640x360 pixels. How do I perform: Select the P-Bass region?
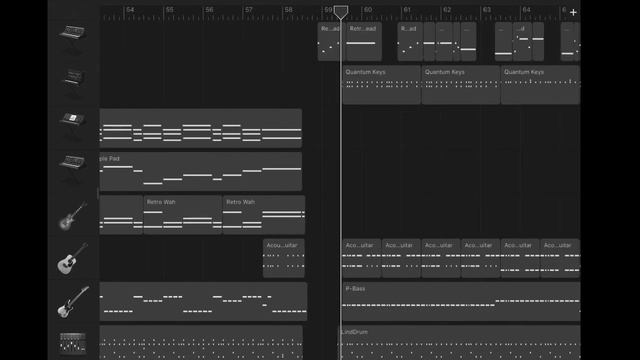(461, 302)
